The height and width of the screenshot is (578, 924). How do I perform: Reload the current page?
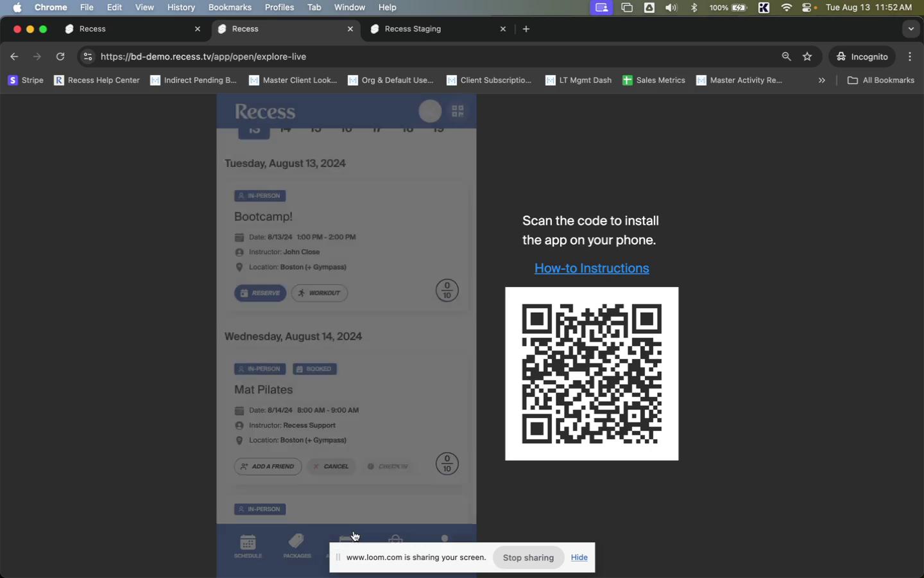click(x=60, y=57)
